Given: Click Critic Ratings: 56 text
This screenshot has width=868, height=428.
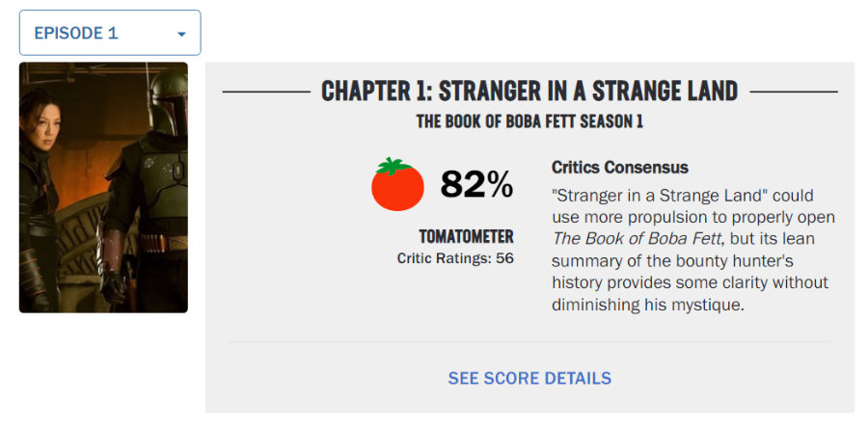Looking at the screenshot, I should (x=455, y=258).
